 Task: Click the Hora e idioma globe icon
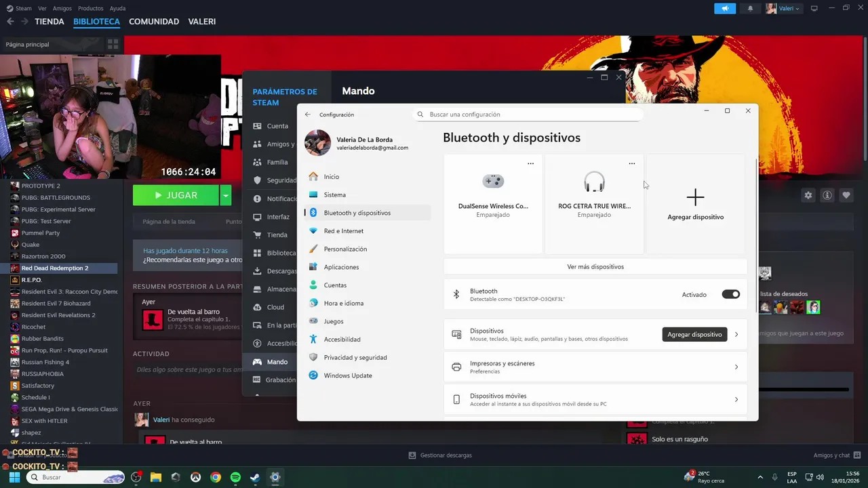313,303
